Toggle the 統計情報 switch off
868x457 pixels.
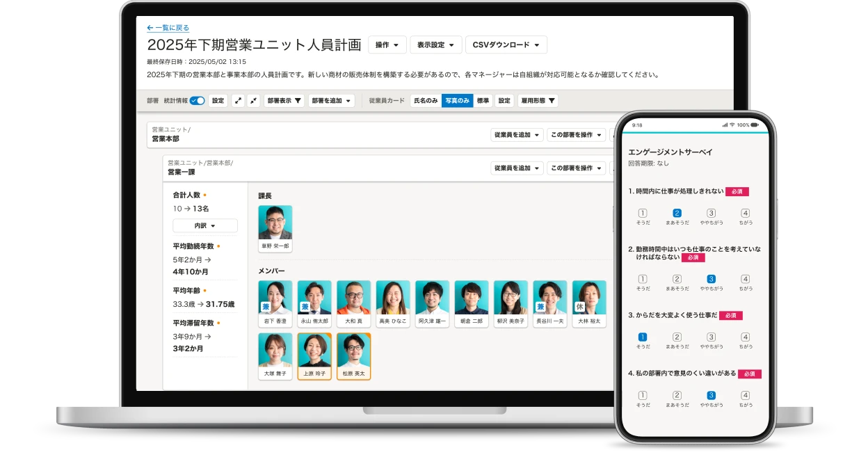click(x=197, y=101)
